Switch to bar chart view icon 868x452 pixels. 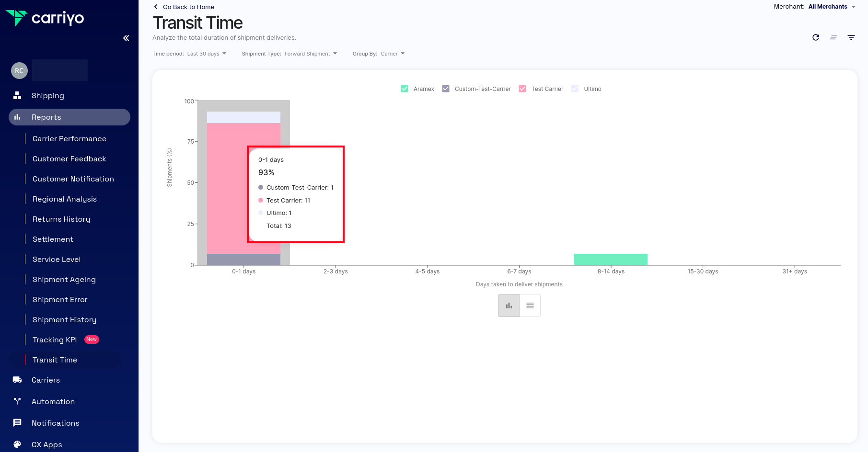pos(509,305)
